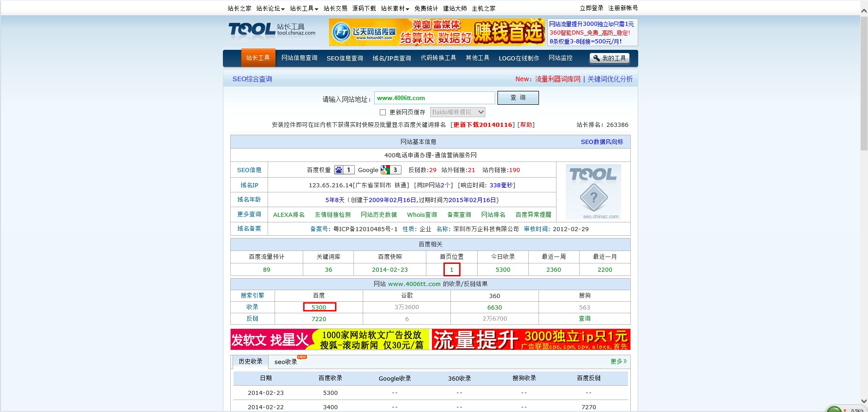Switch to the seo收录 tab
This screenshot has height=412, width=868.
286,362
